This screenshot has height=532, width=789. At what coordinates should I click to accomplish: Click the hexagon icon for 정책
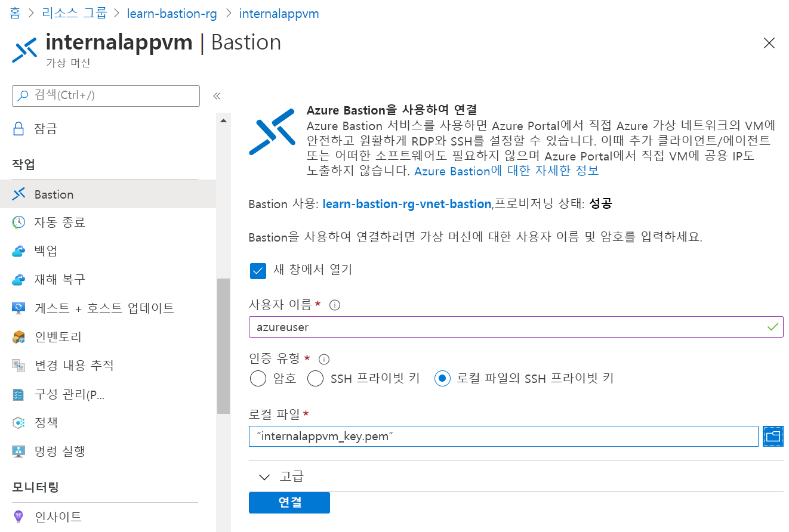[x=19, y=423]
